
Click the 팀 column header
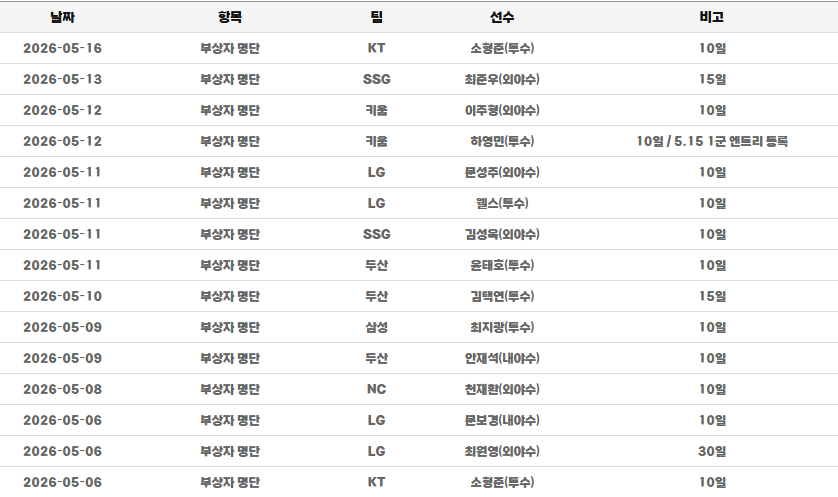(x=376, y=17)
